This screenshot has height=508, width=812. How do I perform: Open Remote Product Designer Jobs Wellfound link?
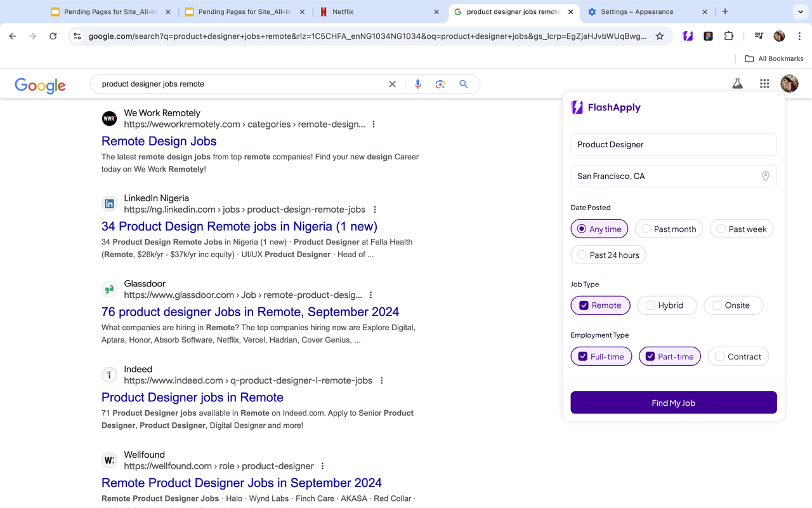click(242, 483)
